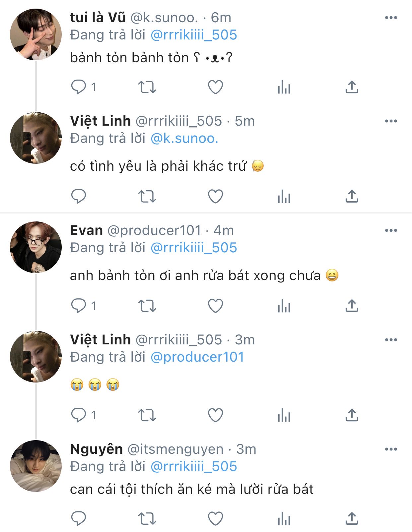This screenshot has width=412, height=532.
Task: Open the @k.sunoo. mention link in Việt Linh's reply
Action: [184, 139]
